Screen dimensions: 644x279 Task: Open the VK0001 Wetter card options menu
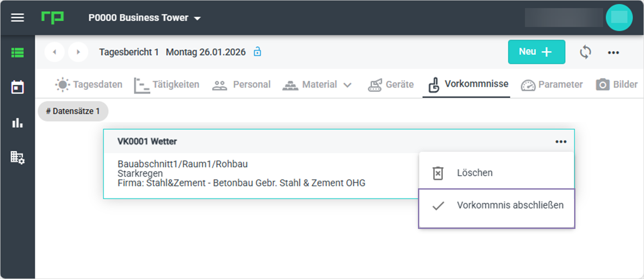point(561,142)
